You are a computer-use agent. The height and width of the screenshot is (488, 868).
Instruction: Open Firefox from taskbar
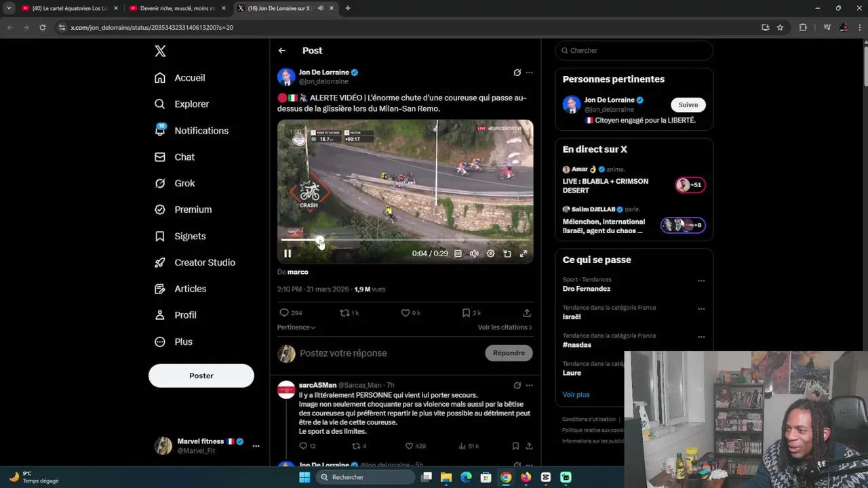pos(526,477)
